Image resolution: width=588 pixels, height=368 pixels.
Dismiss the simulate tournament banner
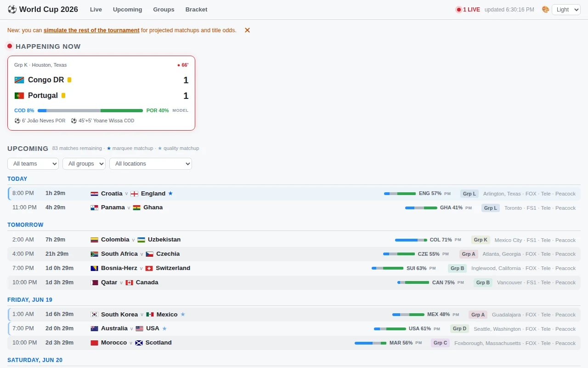point(247,30)
